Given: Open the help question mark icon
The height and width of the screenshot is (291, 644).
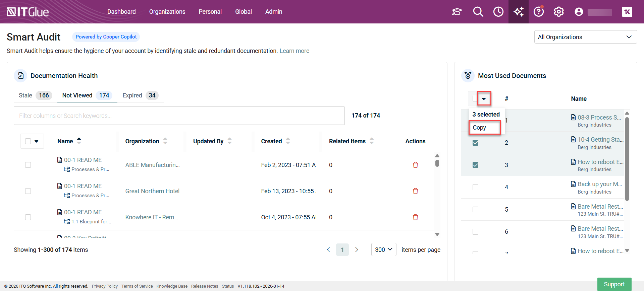Looking at the screenshot, I should click(x=538, y=12).
